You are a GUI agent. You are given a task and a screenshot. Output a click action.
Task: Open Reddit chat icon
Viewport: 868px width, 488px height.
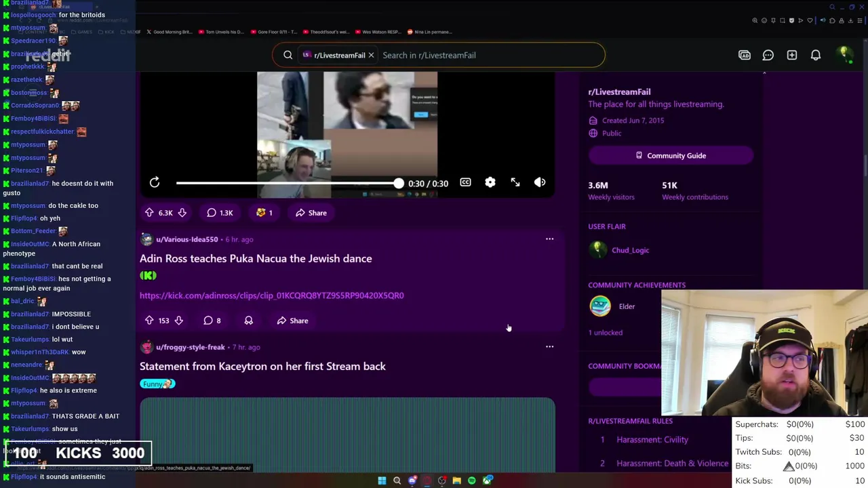768,55
